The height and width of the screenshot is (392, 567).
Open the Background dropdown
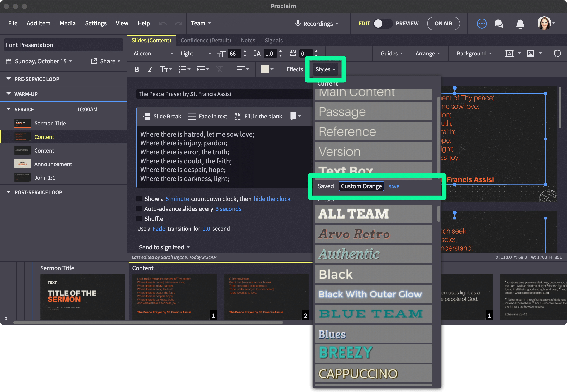pyautogui.click(x=474, y=54)
